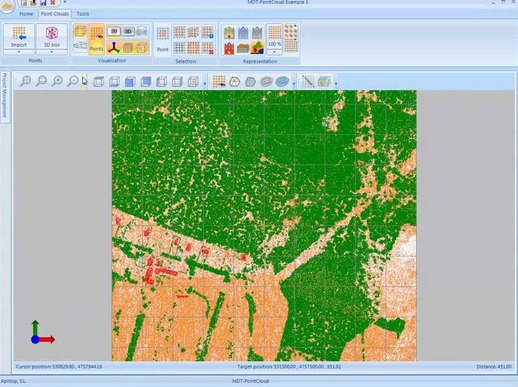The width and height of the screenshot is (518, 387).
Task: Open the 3D box tool
Action: (52, 36)
